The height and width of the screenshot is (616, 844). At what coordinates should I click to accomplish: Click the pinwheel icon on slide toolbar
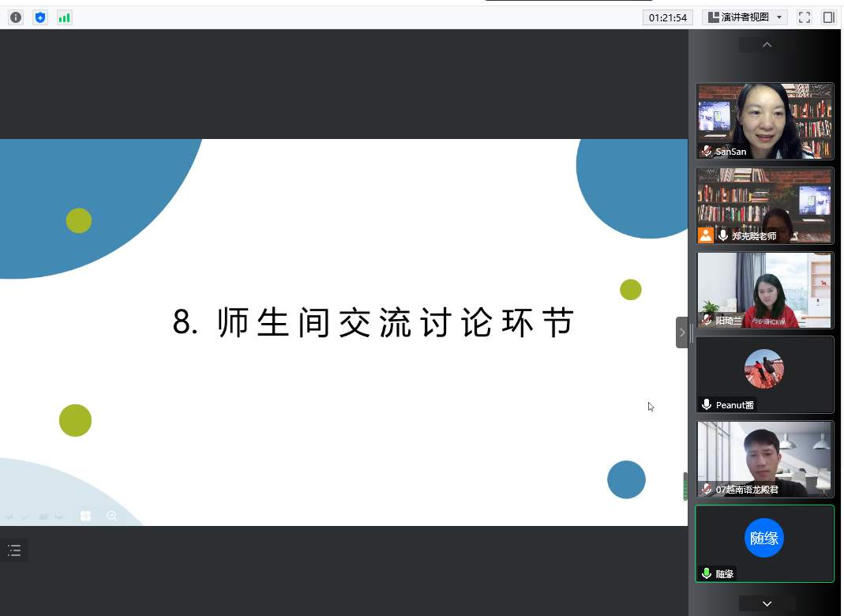(x=86, y=516)
